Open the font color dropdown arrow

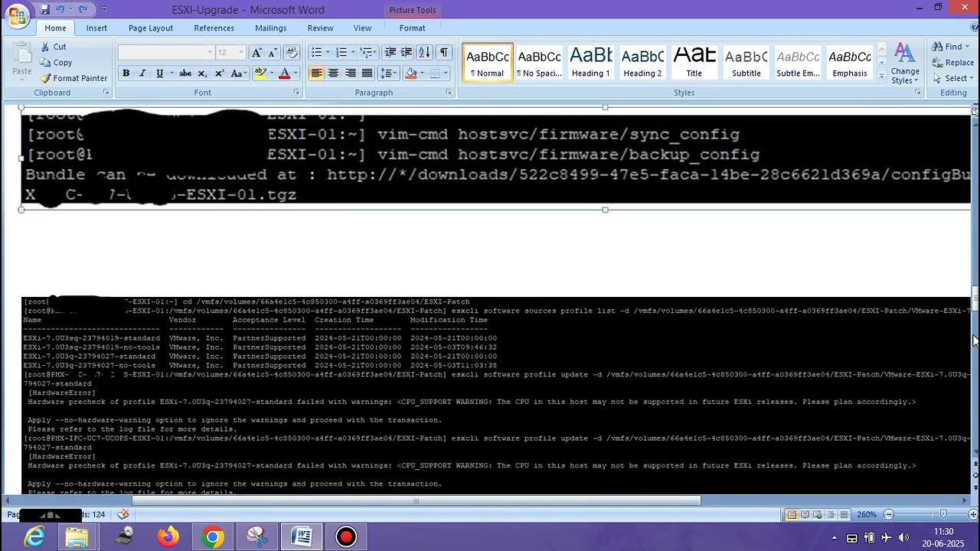pyautogui.click(x=295, y=73)
